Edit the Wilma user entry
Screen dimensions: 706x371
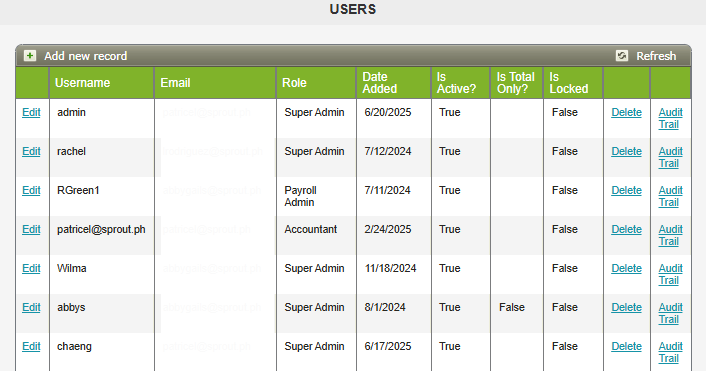[x=31, y=268]
